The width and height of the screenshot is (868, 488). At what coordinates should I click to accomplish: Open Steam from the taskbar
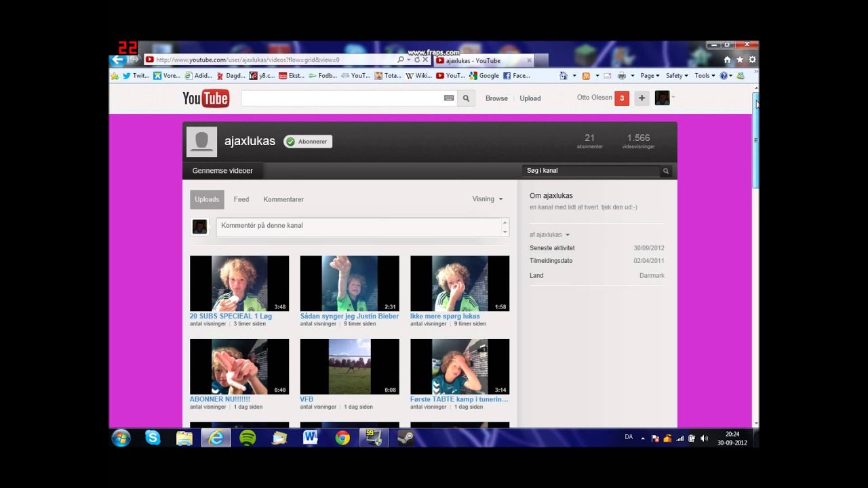pos(406,438)
